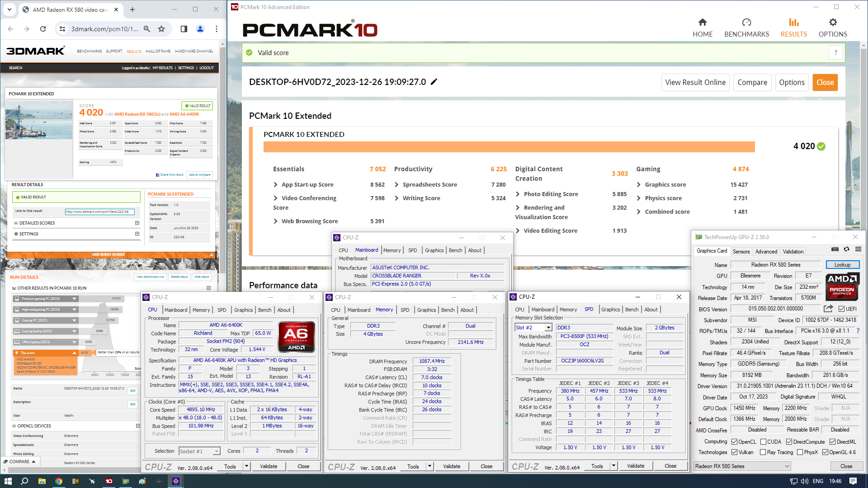Open new Chrome tab with plus button
Viewport: 868px width, 488px height.
point(132,9)
